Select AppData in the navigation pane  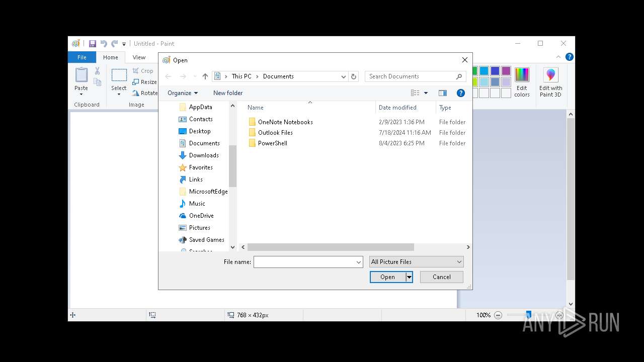point(196,107)
